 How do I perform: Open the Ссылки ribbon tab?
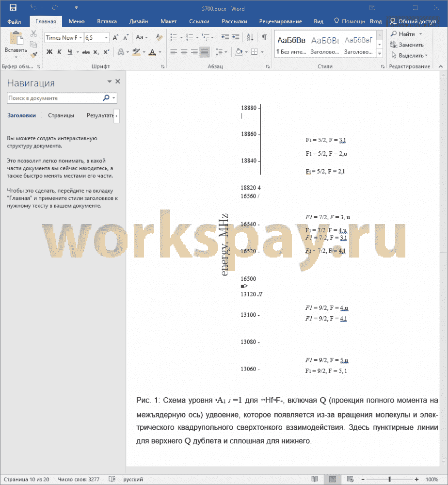(199, 21)
